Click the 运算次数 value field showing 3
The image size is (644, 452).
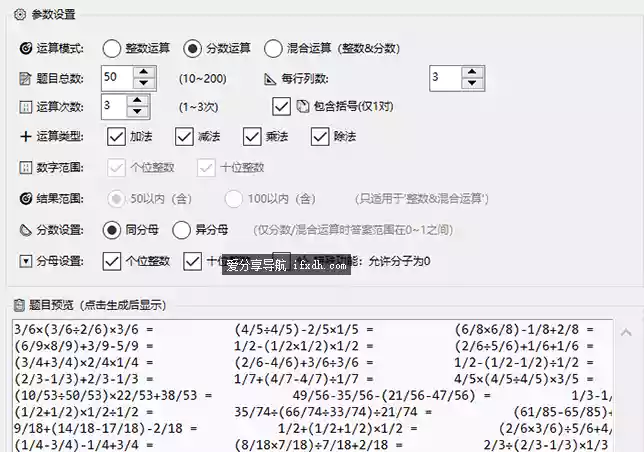tap(114, 106)
